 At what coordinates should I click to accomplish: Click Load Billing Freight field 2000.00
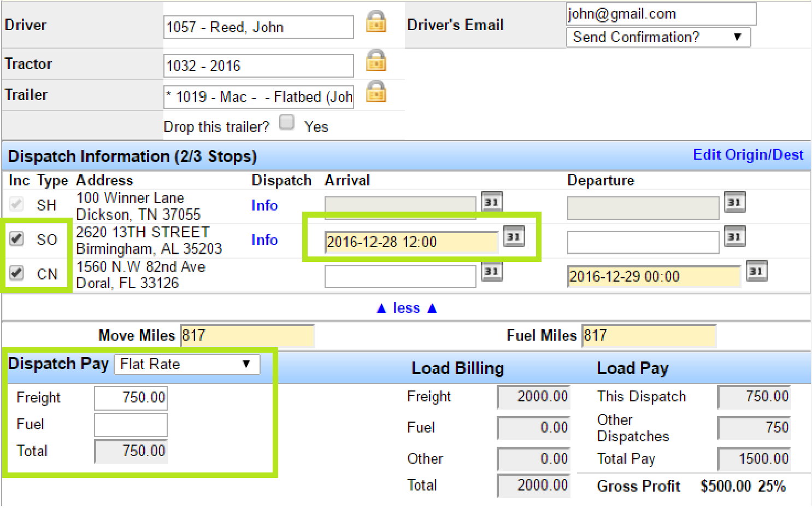pyautogui.click(x=533, y=397)
